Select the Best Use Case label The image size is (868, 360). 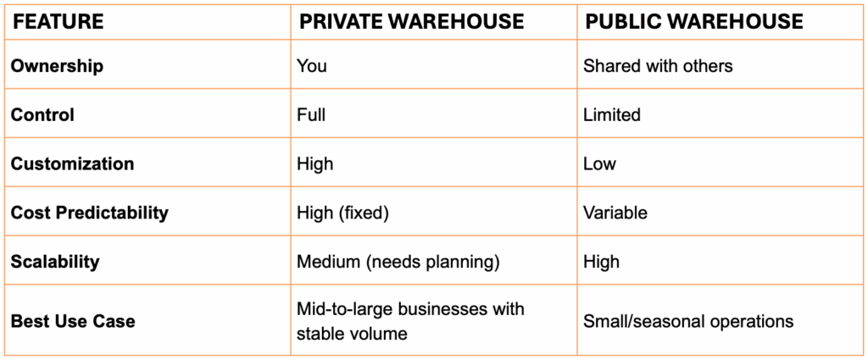[x=73, y=321]
